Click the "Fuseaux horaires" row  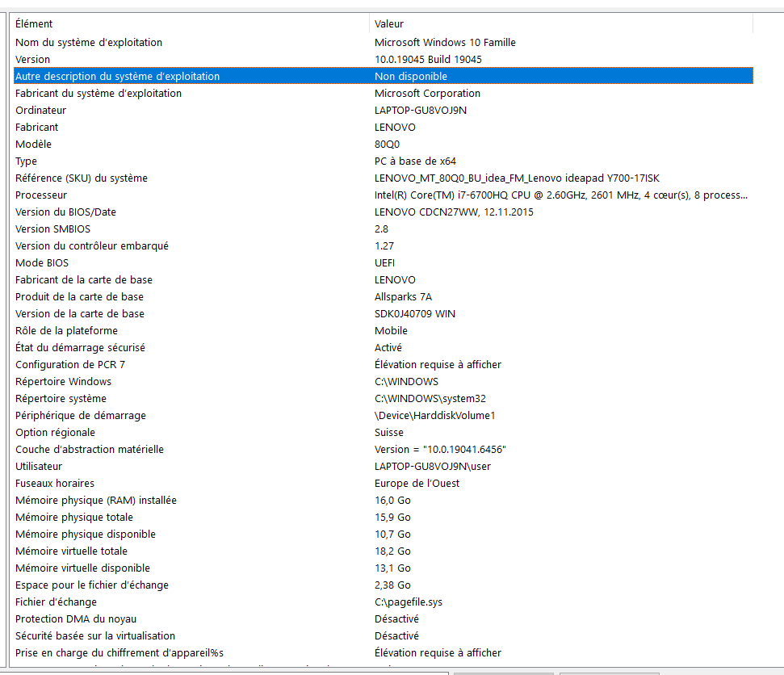(383, 484)
